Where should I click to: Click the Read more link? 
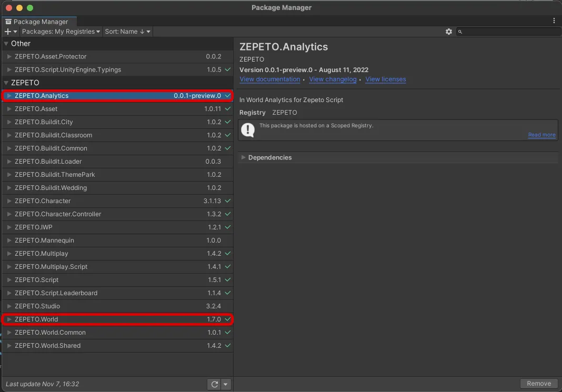541,135
